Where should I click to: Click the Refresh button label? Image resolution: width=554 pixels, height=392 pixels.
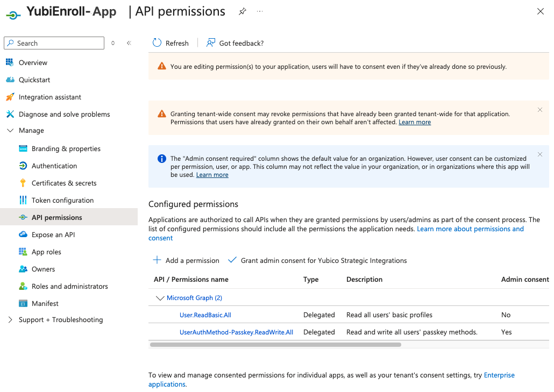[177, 43]
